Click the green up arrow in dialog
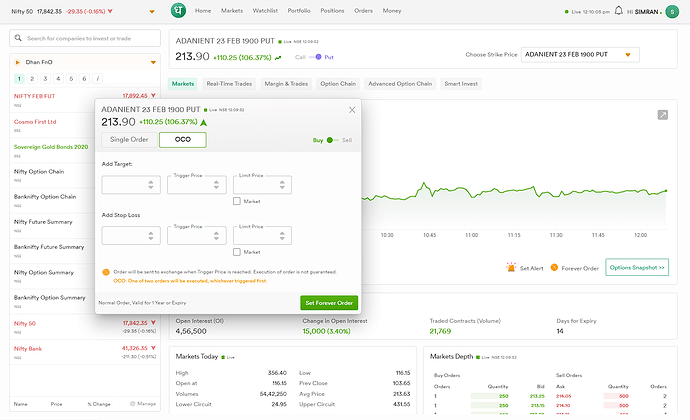Viewport: 690px width, 420px height. (x=203, y=122)
